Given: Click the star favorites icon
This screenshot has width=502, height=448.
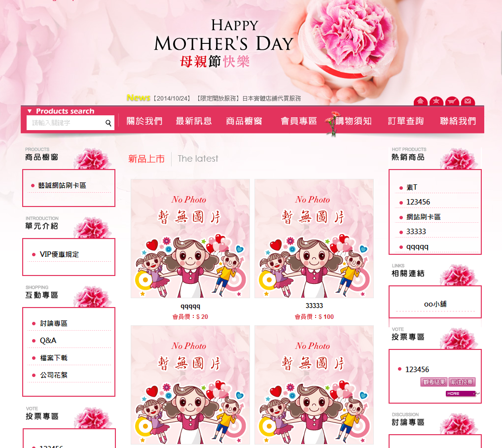Looking at the screenshot, I should tap(436, 101).
